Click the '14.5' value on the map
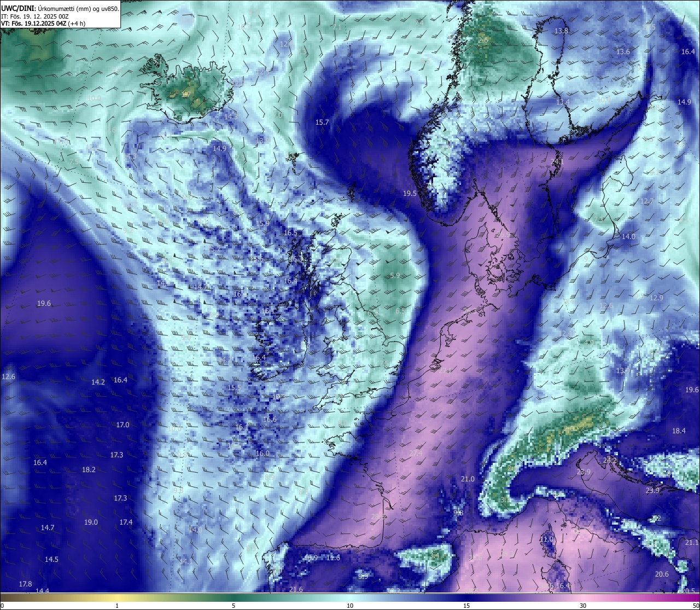 pos(51,559)
